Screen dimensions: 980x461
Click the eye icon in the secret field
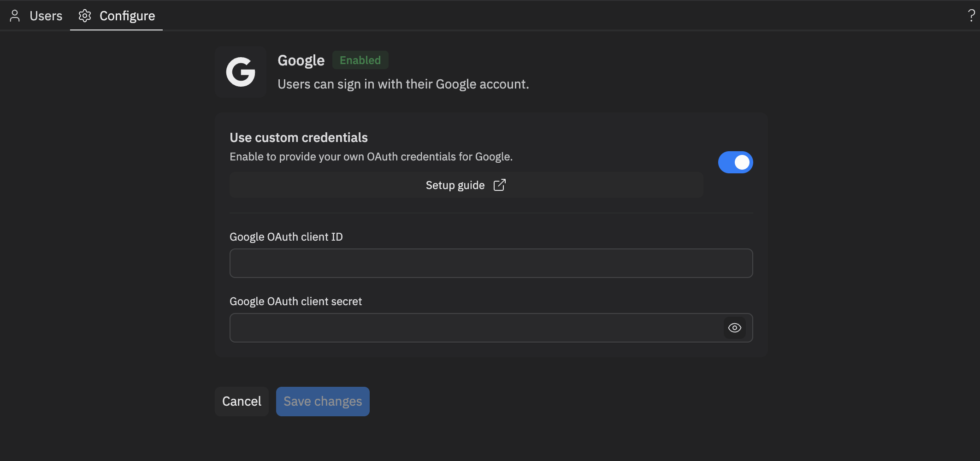tap(735, 327)
